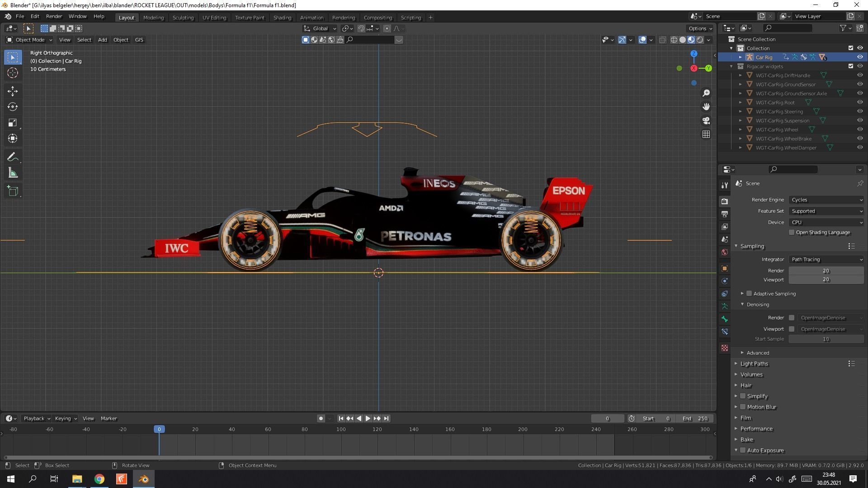Hide WGT-CarRig.Wheel object

click(860, 129)
